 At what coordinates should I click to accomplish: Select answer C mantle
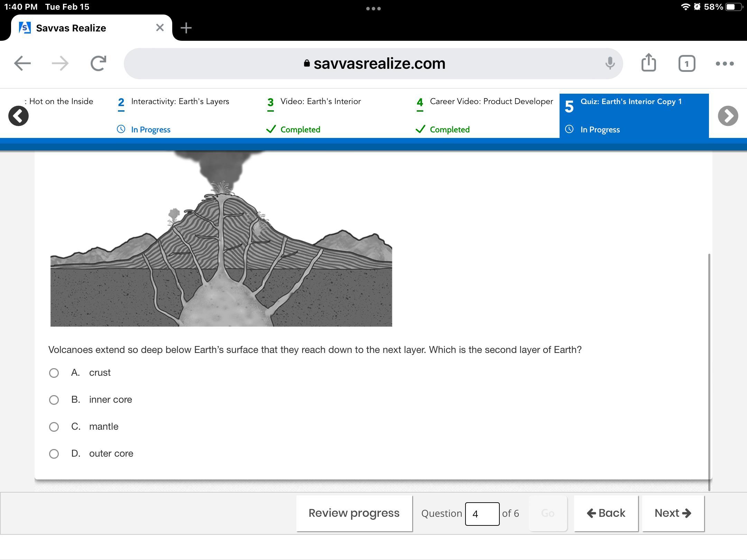pyautogui.click(x=54, y=427)
